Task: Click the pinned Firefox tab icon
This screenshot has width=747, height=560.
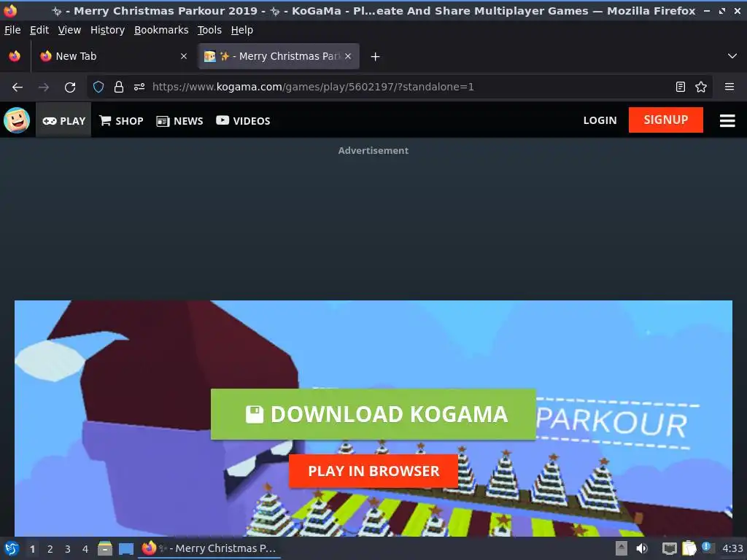Action: [x=15, y=56]
